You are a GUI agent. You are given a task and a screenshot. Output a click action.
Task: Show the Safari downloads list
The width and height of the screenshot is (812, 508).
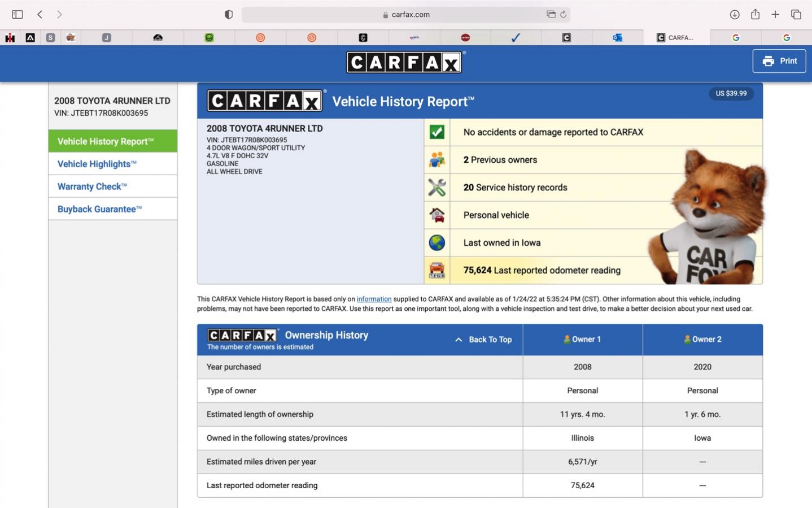(x=735, y=14)
